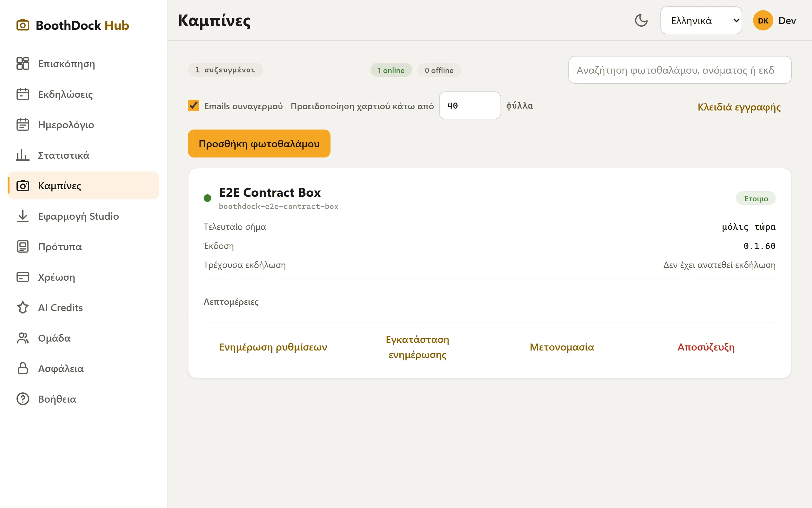Toggle dark mode with the moon icon
Screen dimensions: 812x508
pyautogui.click(x=641, y=21)
